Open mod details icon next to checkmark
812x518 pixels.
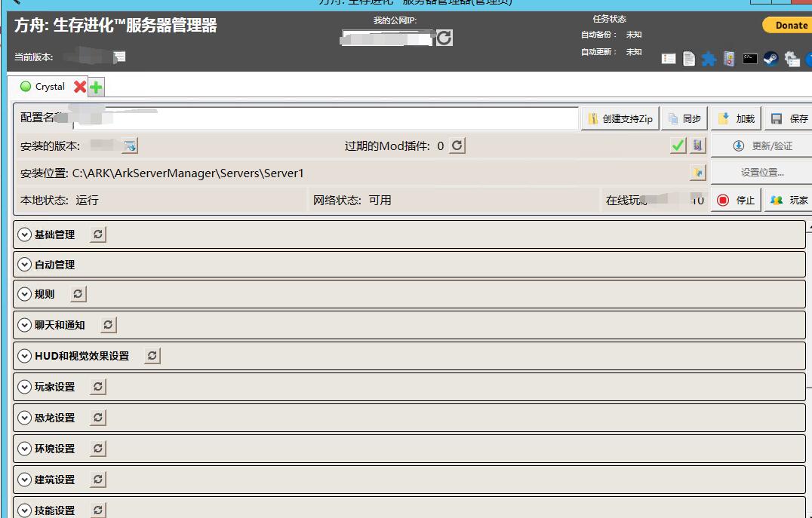point(697,146)
